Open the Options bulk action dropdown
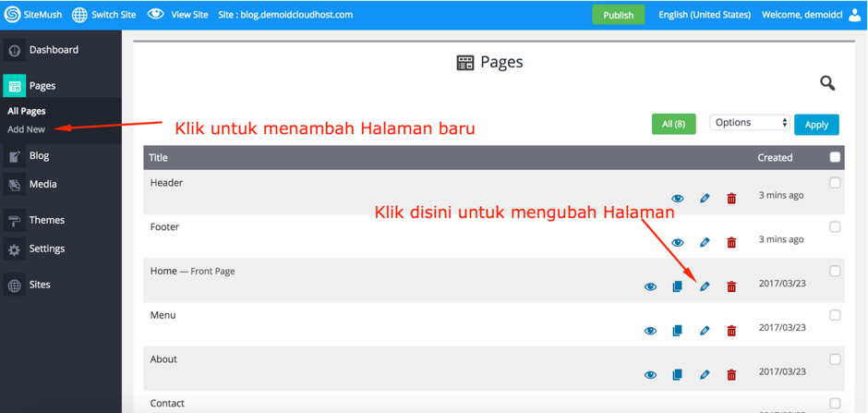Image resolution: width=868 pixels, height=413 pixels. click(750, 123)
